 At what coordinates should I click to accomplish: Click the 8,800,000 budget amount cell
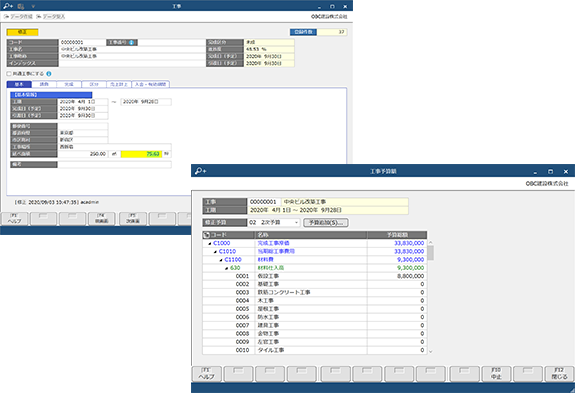[397, 276]
